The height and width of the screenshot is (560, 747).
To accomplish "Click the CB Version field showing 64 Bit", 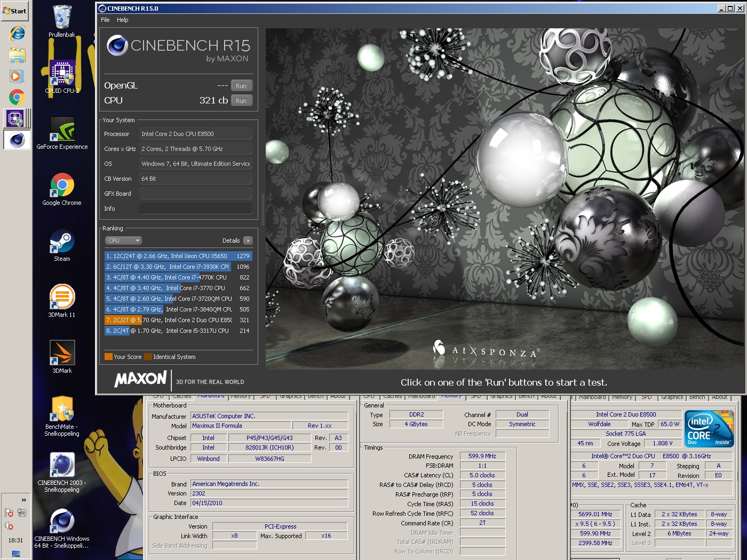I will [195, 179].
